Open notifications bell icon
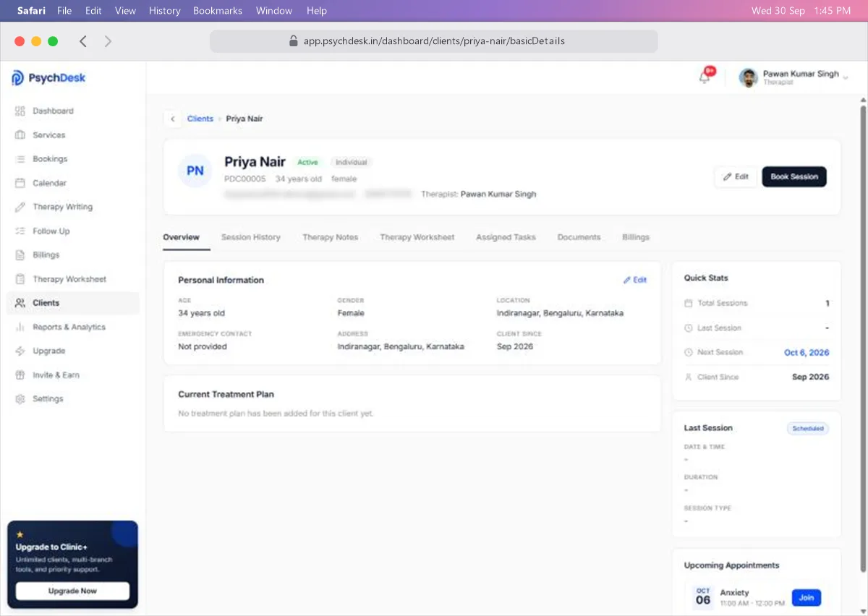 pyautogui.click(x=705, y=77)
